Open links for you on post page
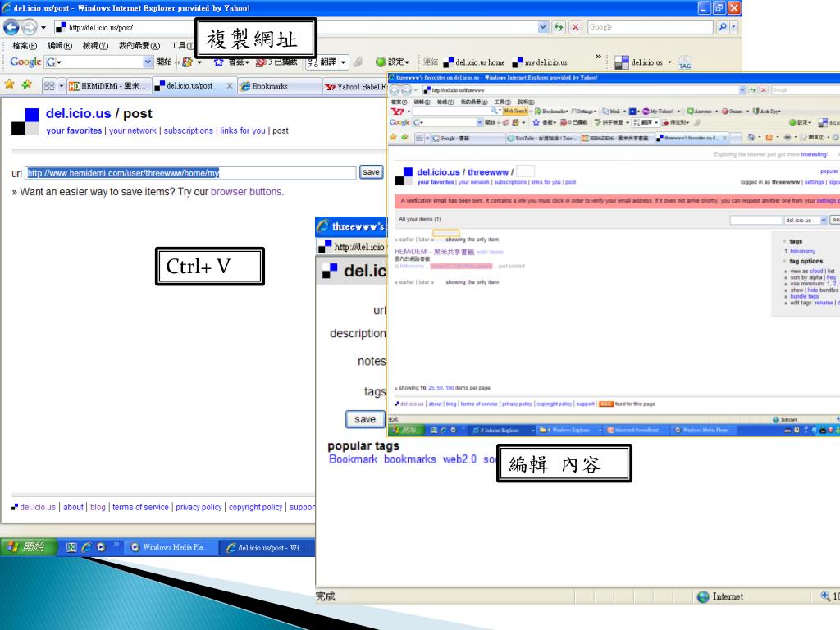 coord(243,130)
